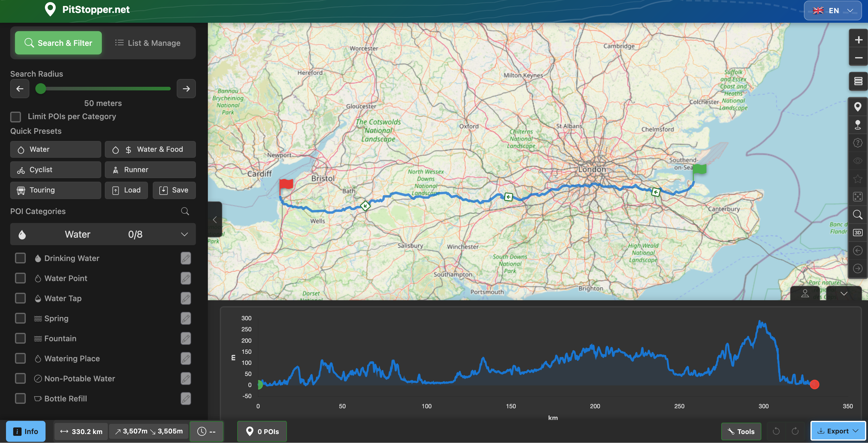The width and height of the screenshot is (868, 443).
Task: Open the map layers icon
Action: pos(858,81)
